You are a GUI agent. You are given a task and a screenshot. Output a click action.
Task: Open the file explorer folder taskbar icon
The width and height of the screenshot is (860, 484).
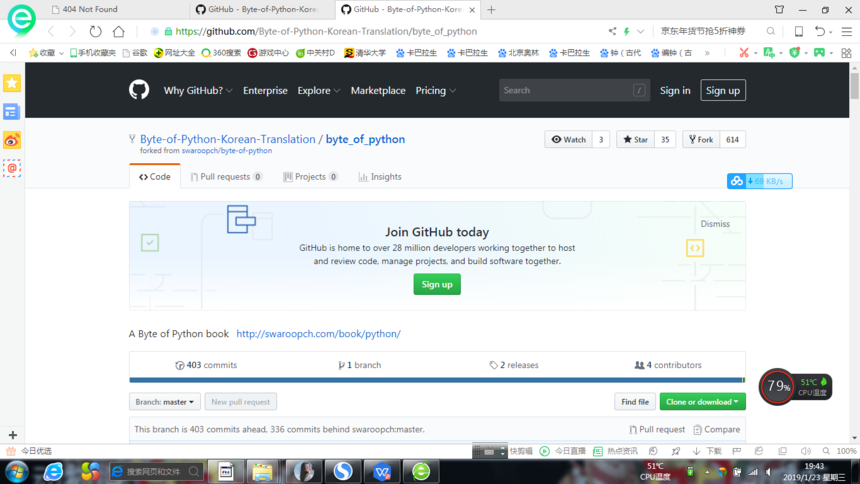[x=263, y=471]
